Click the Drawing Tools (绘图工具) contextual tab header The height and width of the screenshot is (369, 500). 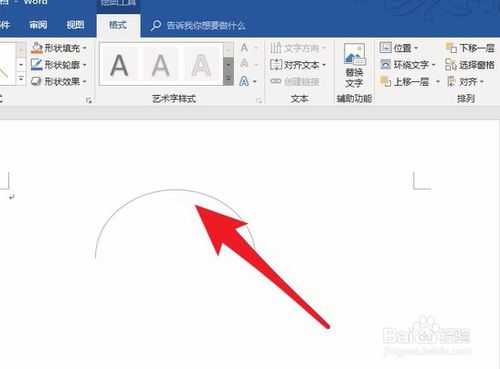coord(118,3)
